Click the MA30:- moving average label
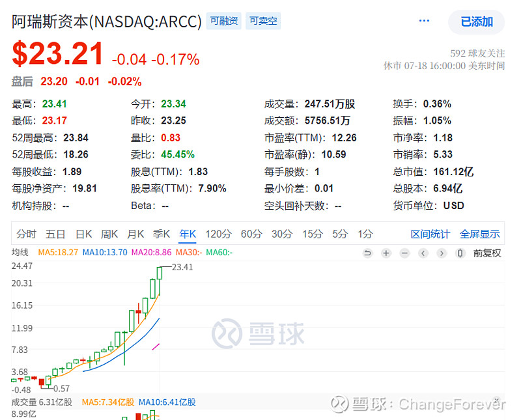The image size is (521, 420). coord(189,253)
